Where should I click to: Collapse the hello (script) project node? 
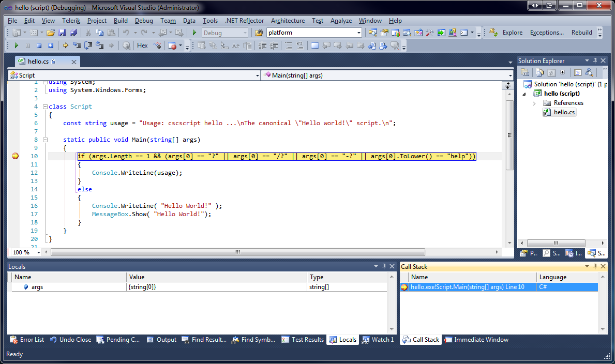coord(524,94)
